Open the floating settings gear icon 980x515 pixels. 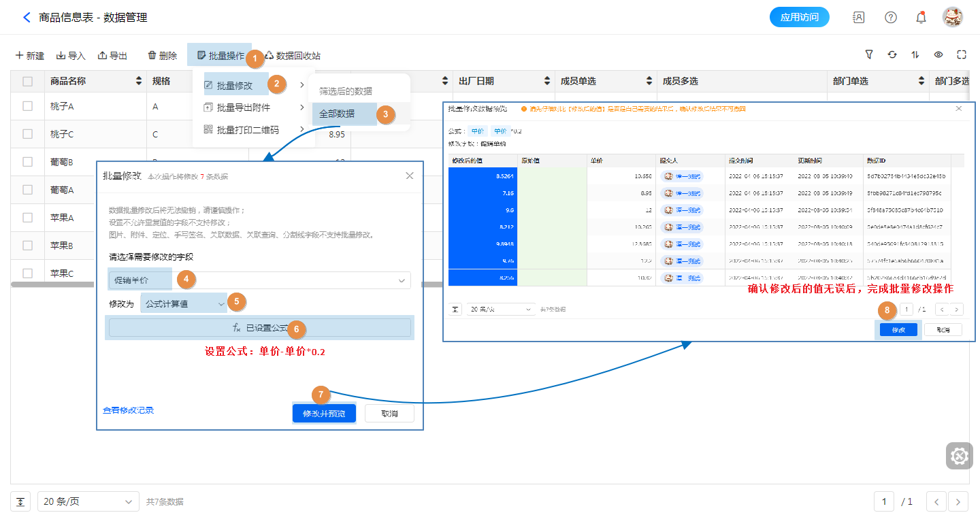[959, 456]
